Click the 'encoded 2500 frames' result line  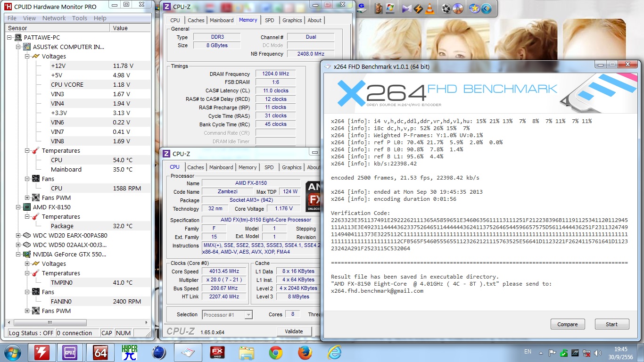point(405,178)
